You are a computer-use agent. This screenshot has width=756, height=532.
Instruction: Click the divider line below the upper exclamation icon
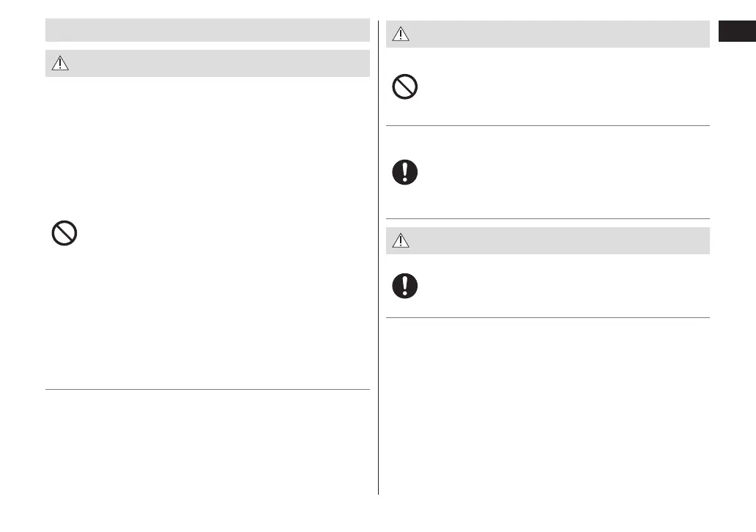(548, 218)
